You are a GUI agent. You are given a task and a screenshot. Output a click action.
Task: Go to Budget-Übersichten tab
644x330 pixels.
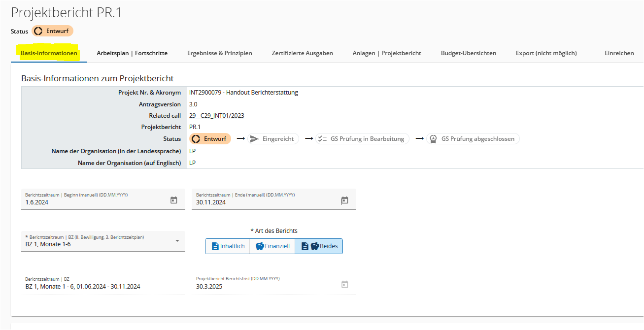tap(468, 53)
